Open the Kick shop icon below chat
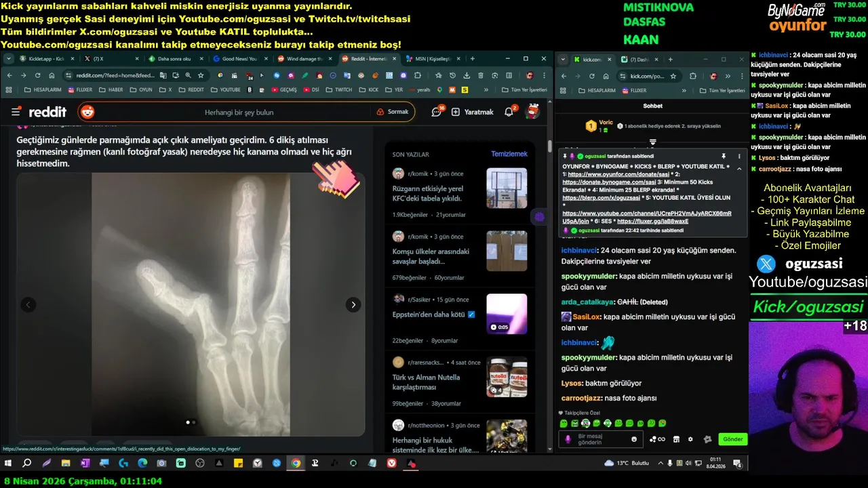Screen dimensions: 868x488 coord(676,439)
